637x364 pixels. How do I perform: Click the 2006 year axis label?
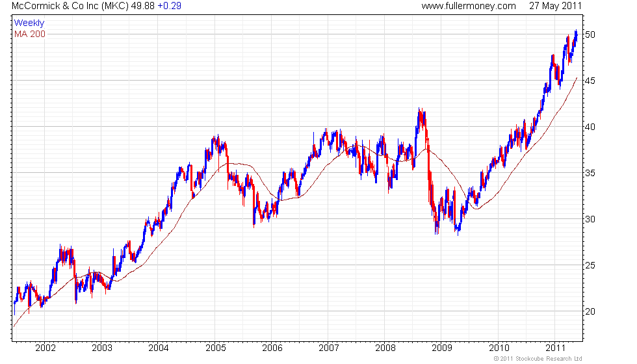[x=272, y=348]
